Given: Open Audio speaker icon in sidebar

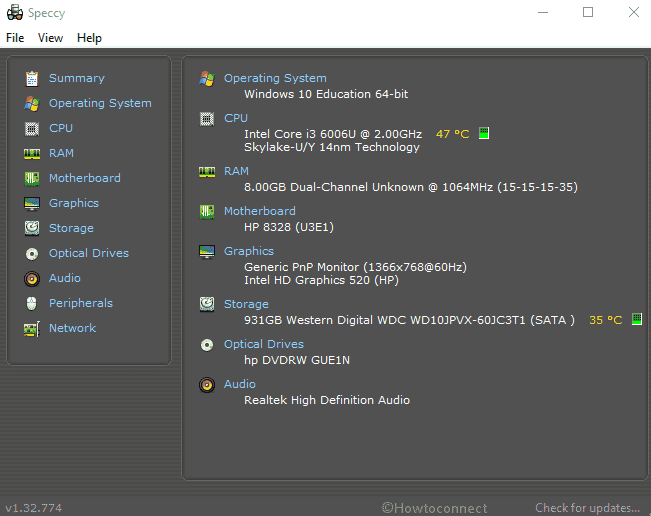Looking at the screenshot, I should pyautogui.click(x=32, y=279).
